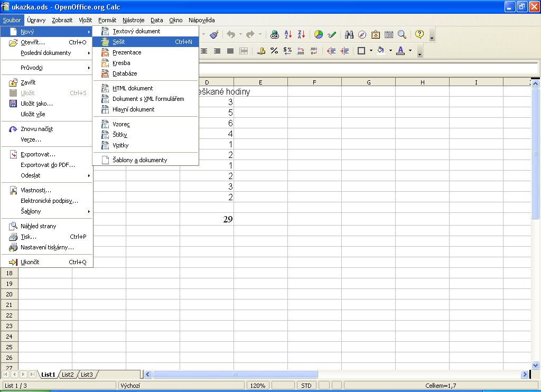Click vertical scrollbar down arrow

pyautogui.click(x=535, y=365)
